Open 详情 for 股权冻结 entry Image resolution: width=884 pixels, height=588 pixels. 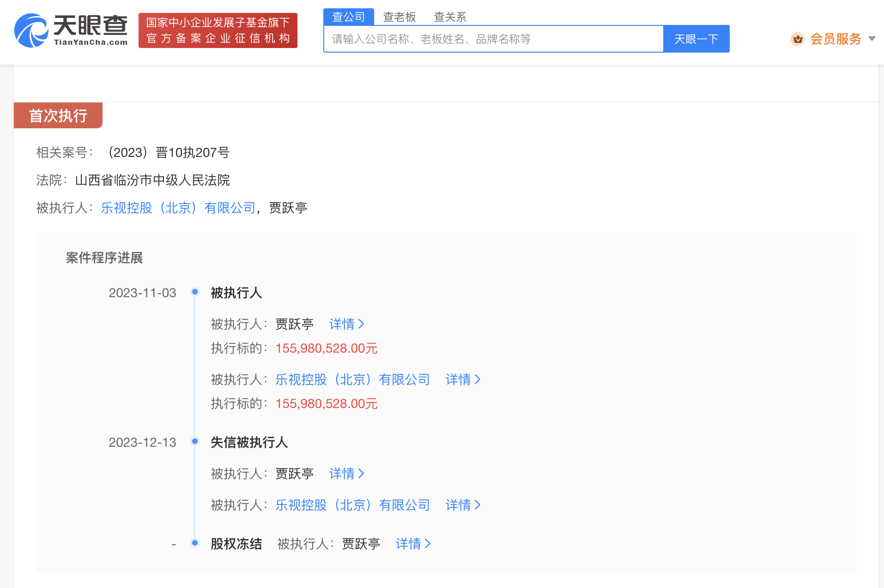coord(413,544)
